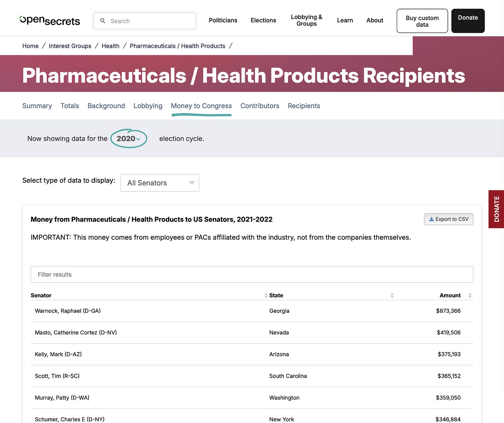Open Health breadcrumb link

click(110, 46)
